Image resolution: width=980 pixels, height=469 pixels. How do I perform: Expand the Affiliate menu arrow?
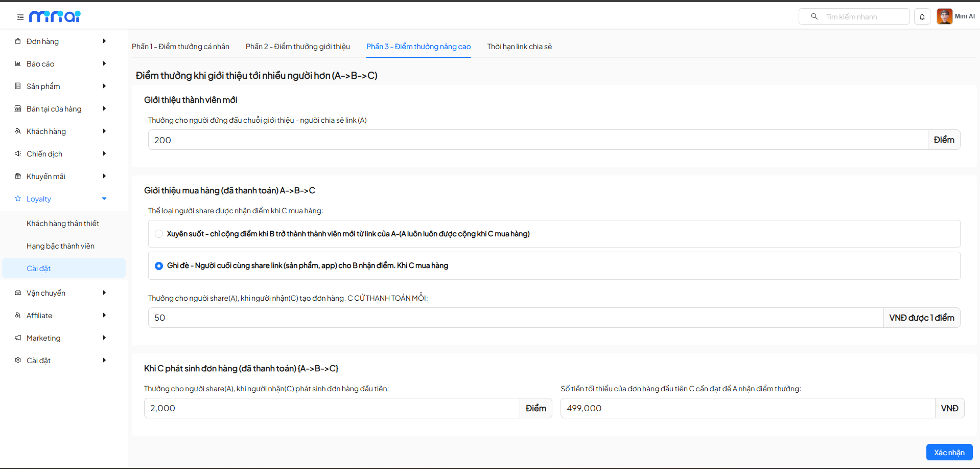(104, 316)
